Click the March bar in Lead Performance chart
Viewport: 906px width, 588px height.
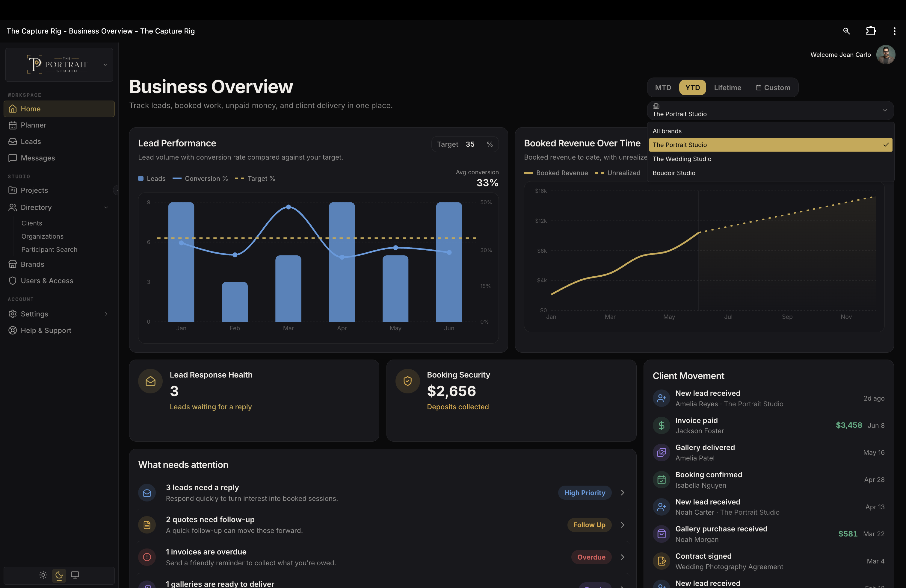(288, 288)
